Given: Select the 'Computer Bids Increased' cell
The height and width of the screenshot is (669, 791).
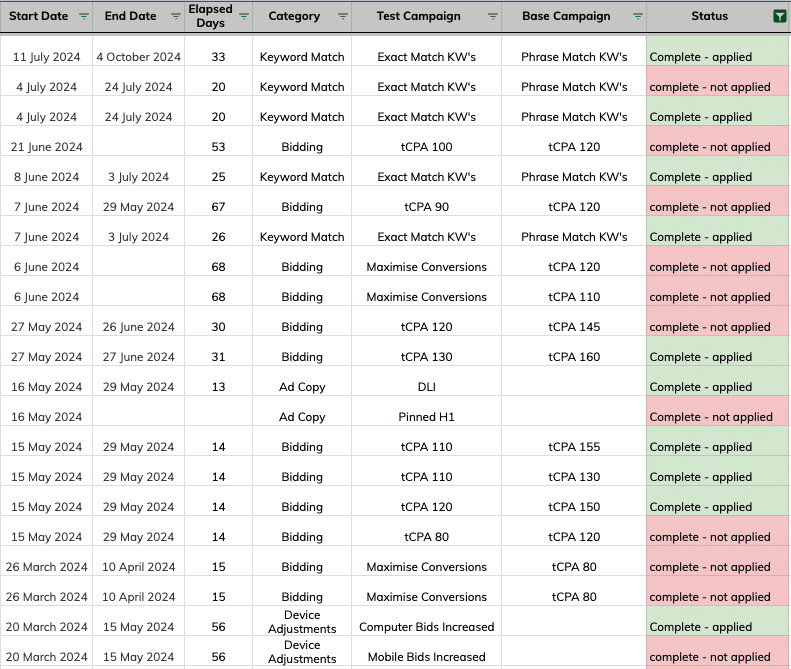Looking at the screenshot, I should click(427, 627).
